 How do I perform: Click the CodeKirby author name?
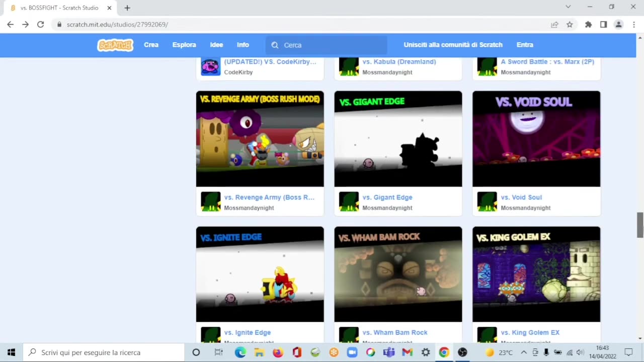tap(238, 72)
